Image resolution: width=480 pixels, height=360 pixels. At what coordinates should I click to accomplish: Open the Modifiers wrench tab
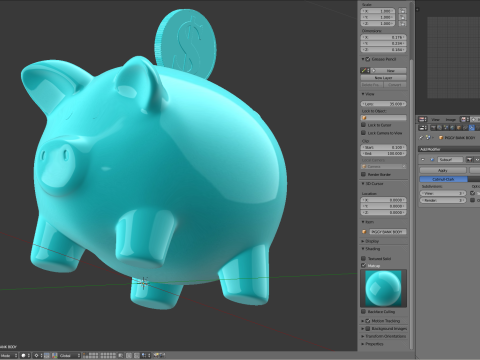tap(472, 128)
